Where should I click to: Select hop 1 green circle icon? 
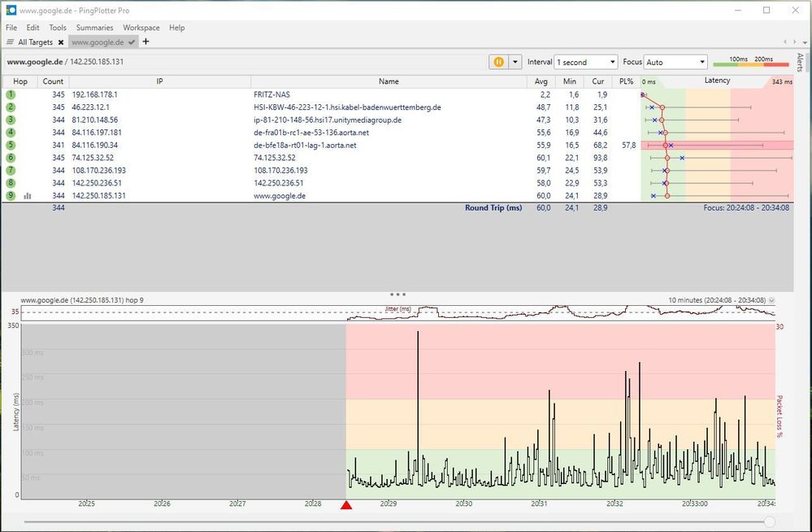point(11,94)
